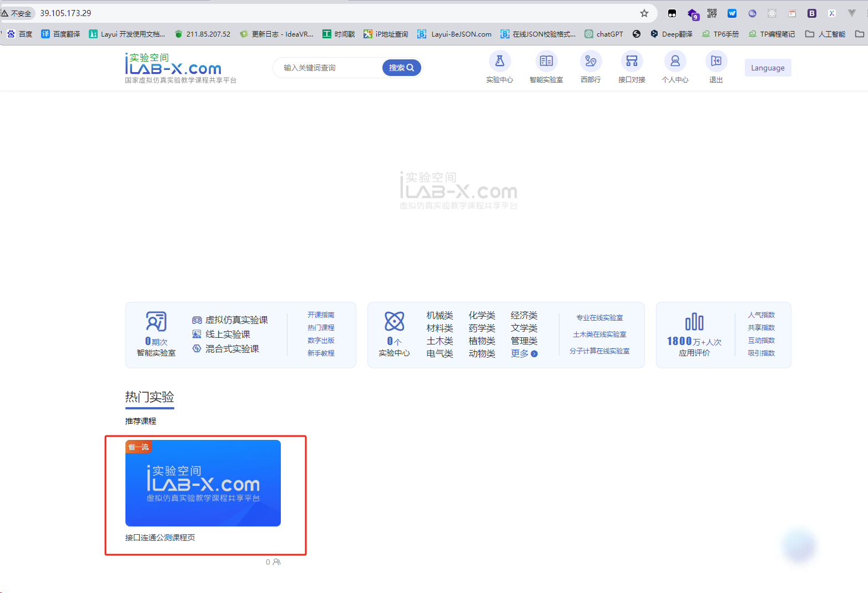Open the iP地址查询 bookmark
Viewport: 868px width, 593px height.
click(x=386, y=34)
